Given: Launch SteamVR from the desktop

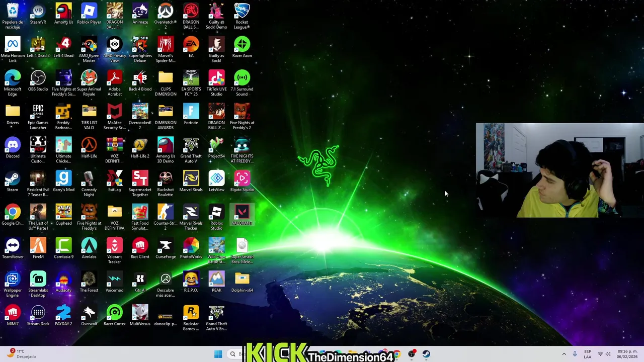Looking at the screenshot, I should [38, 14].
